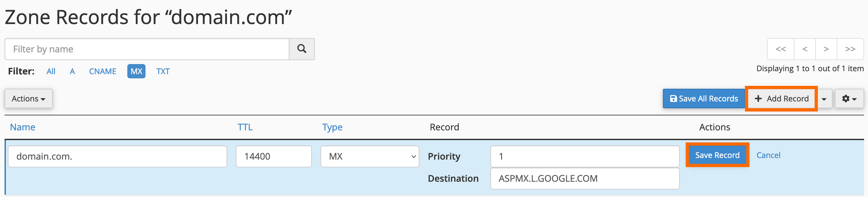Activate the TXT record filter
This screenshot has width=868, height=197.
[x=163, y=71]
